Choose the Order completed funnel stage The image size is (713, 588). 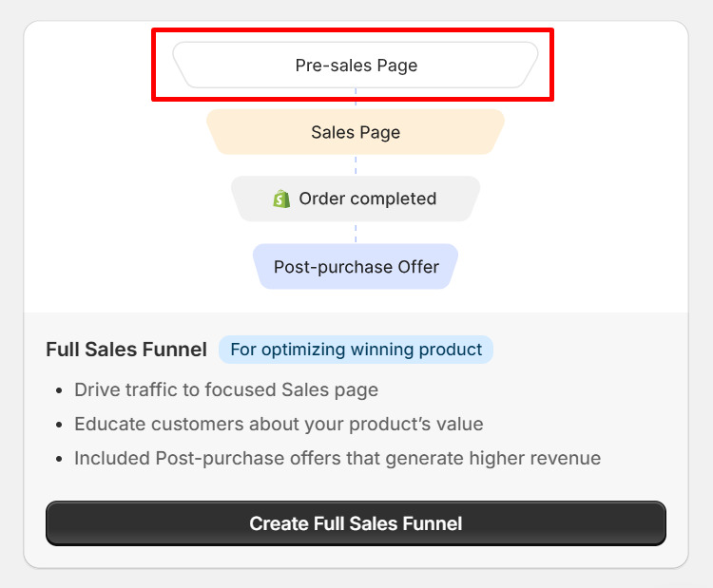(x=356, y=199)
